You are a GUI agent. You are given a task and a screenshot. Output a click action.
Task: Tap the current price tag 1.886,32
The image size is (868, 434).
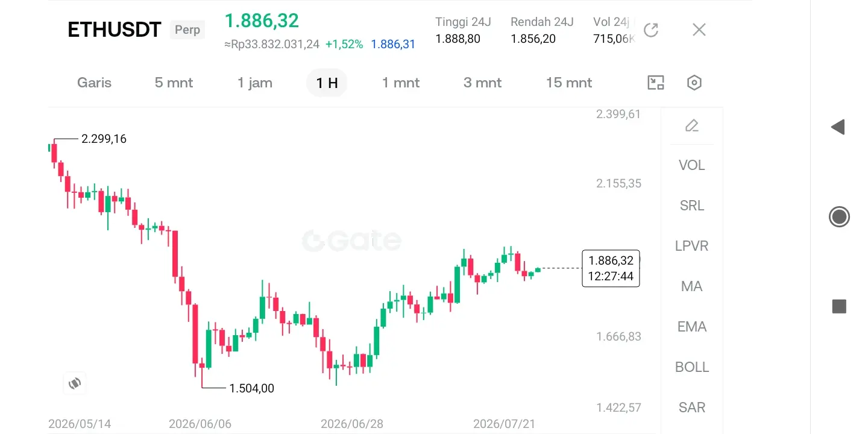coord(611,268)
